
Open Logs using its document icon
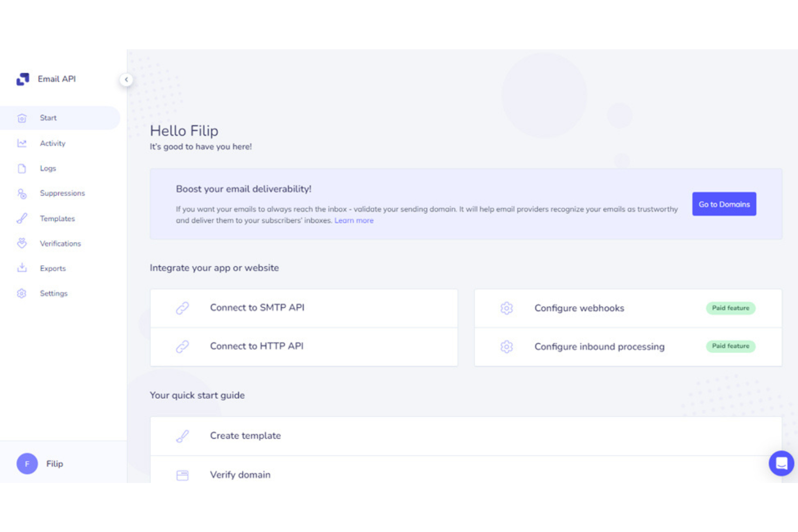[x=22, y=168]
